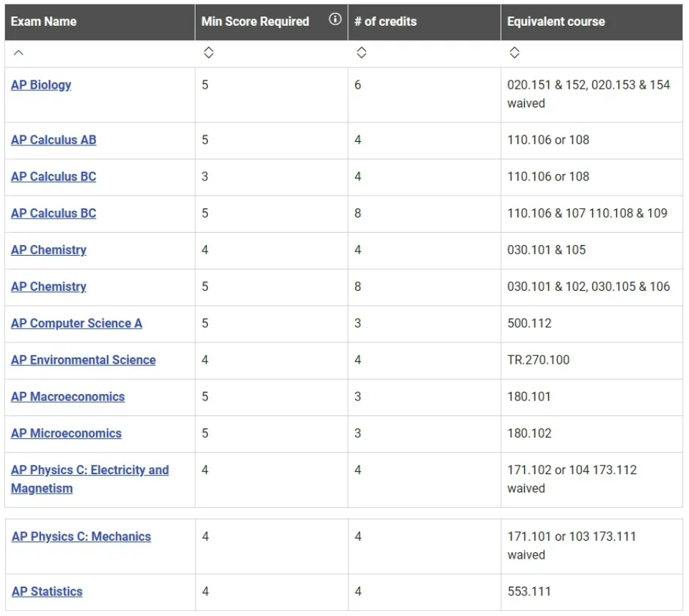The image size is (689, 616).
Task: Sort the # of credits column
Action: coord(362,53)
